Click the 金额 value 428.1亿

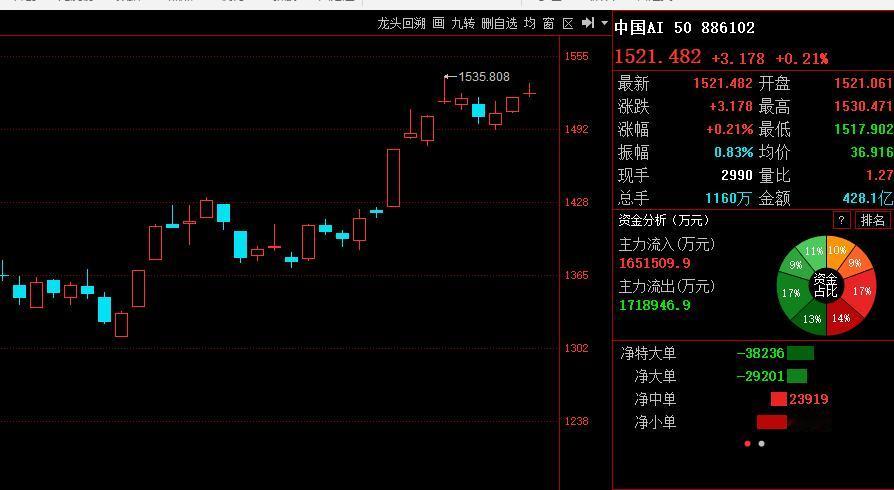point(867,198)
